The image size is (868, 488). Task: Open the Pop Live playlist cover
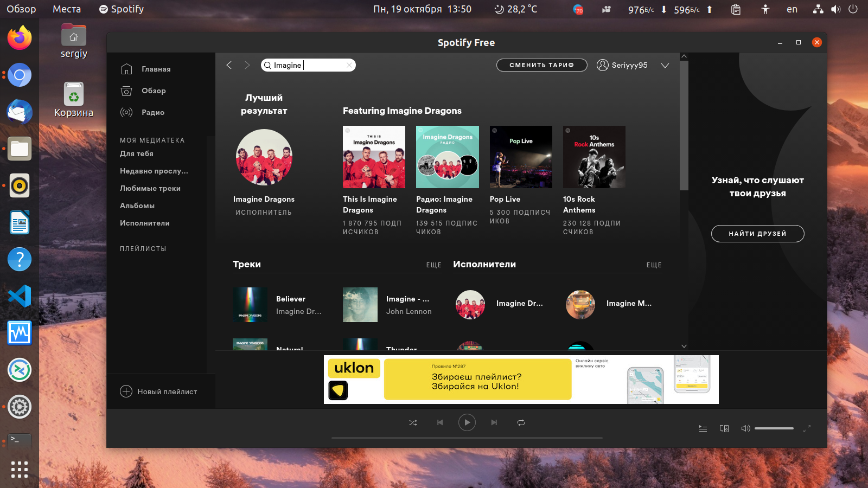click(x=521, y=157)
